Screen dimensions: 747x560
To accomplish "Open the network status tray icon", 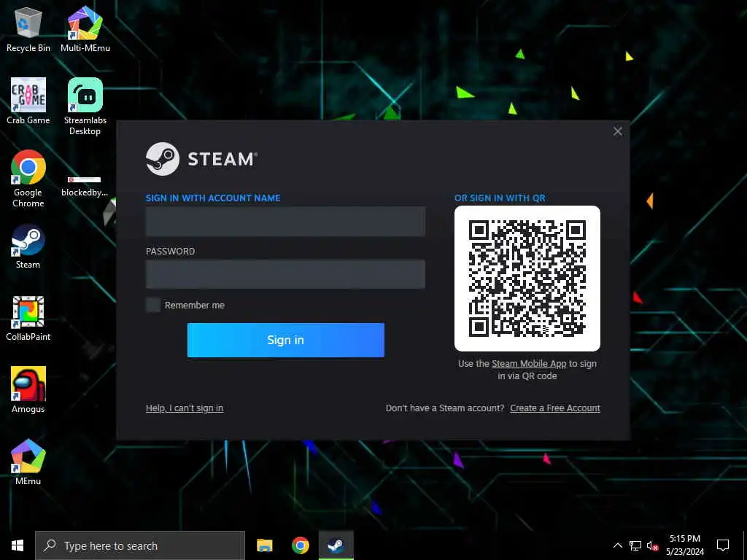I will tap(635, 545).
